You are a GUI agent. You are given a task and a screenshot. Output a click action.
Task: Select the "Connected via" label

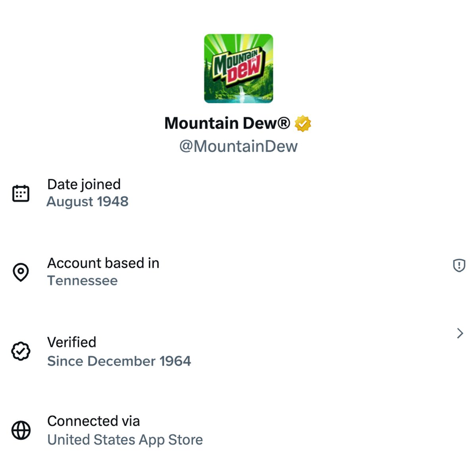[94, 421]
